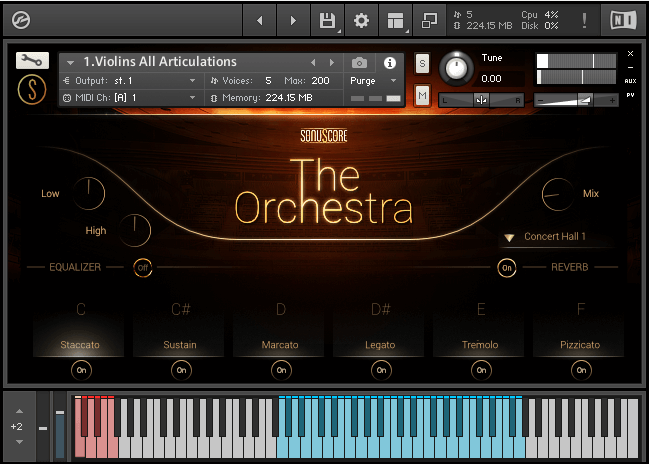Toggle Sustain articulation On button
The width and height of the screenshot is (649, 464).
tap(182, 370)
